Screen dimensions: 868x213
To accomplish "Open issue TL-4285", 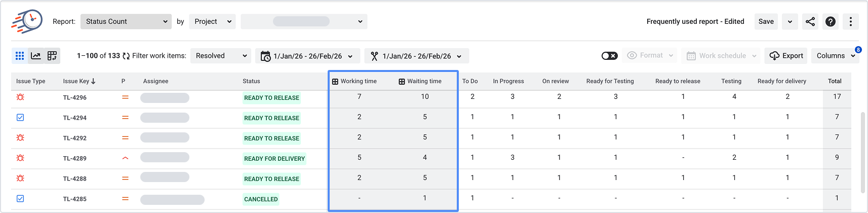I will (x=75, y=199).
